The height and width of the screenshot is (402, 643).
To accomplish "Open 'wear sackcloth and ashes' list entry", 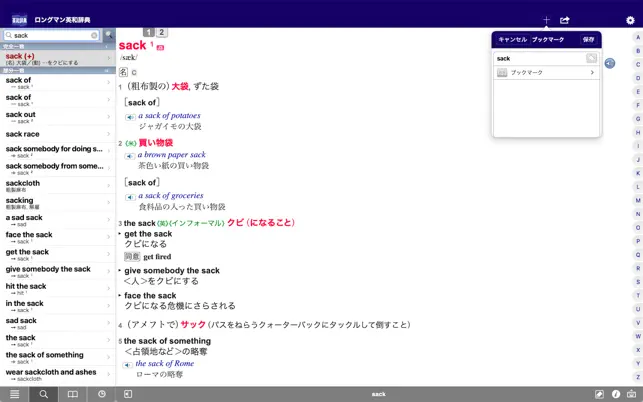I will (57, 375).
